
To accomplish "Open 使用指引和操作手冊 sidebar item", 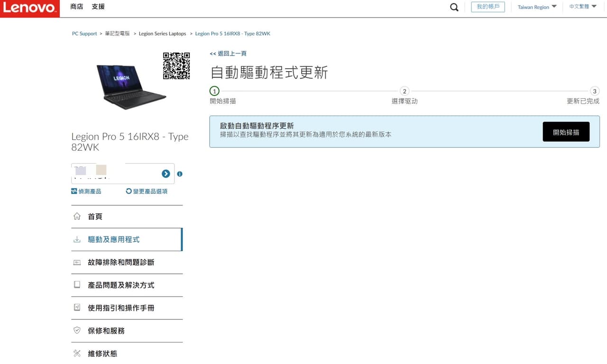I will (x=127, y=308).
